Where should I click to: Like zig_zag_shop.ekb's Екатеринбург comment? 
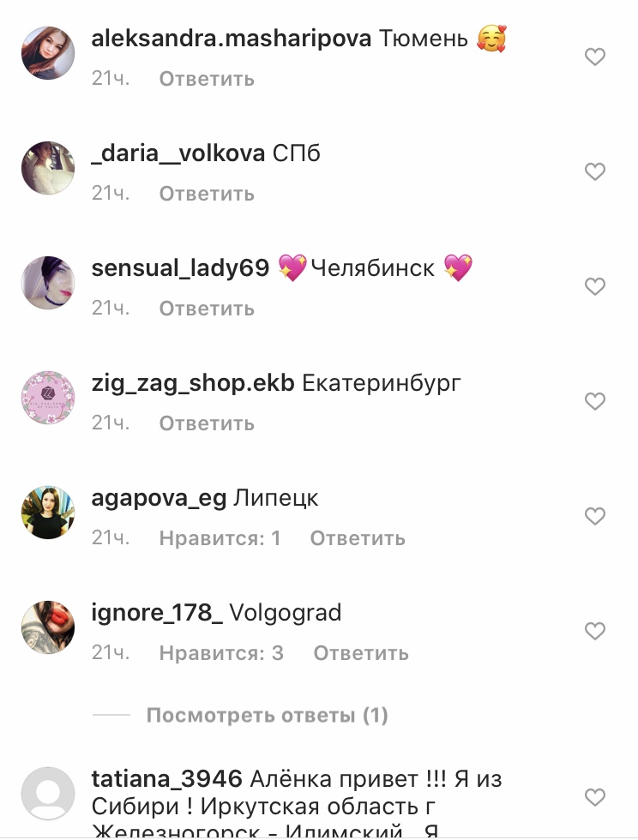click(x=594, y=401)
